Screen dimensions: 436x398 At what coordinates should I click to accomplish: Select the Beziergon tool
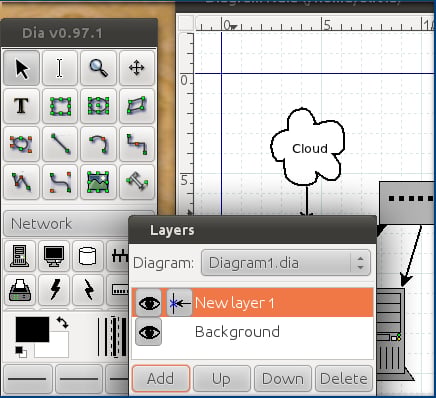pos(21,144)
